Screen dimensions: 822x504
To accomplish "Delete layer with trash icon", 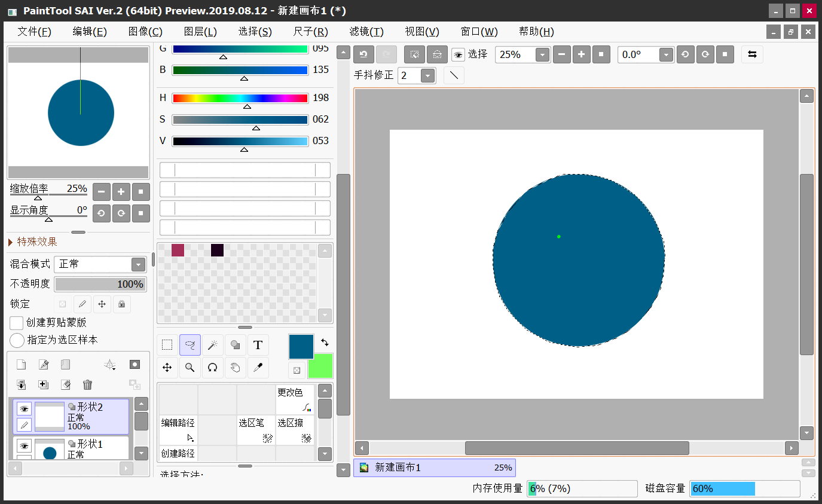I will [x=88, y=384].
